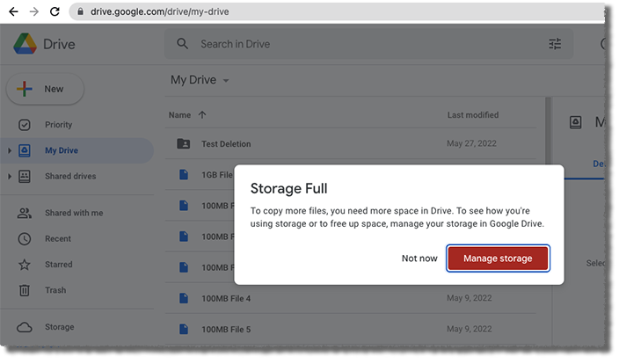This screenshot has width=619, height=364.
Task: Expand the Shared drives tree arrow
Action: click(x=10, y=177)
